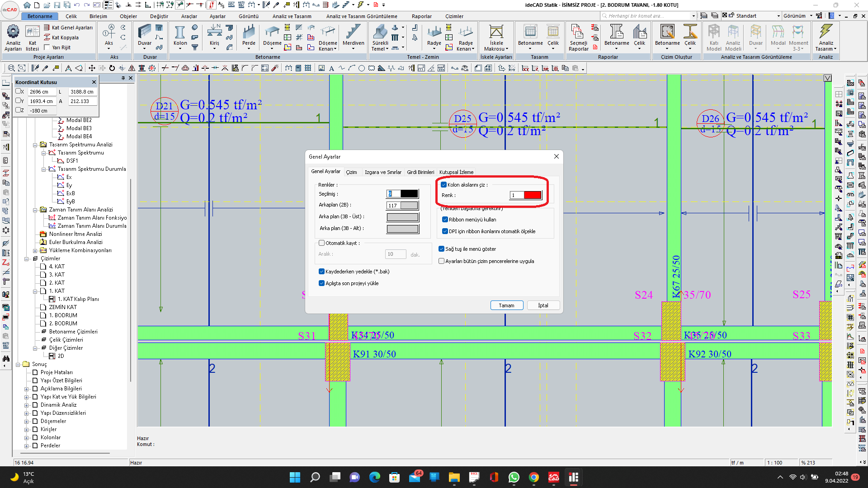The image size is (868, 488).
Task: Click Kat Kopyala button
Action: (x=61, y=38)
